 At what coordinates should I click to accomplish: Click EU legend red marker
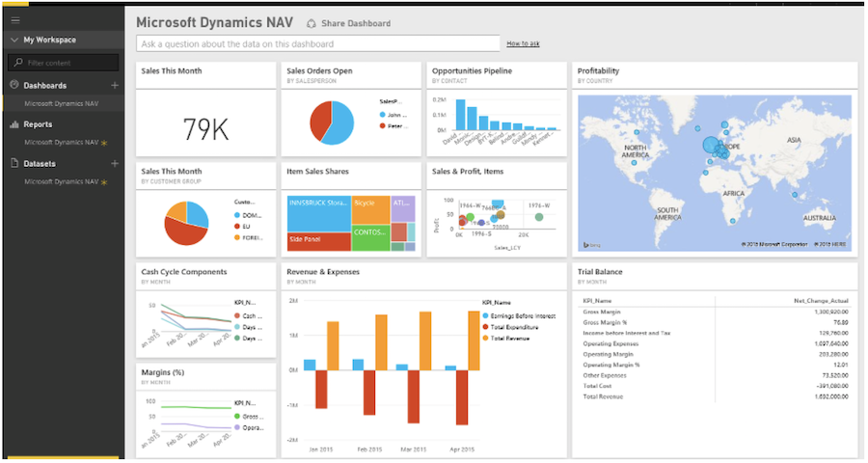237,227
